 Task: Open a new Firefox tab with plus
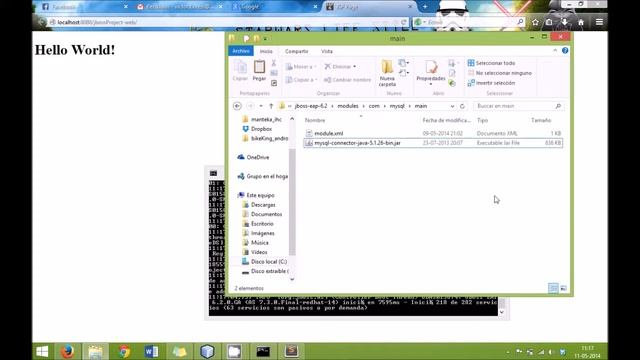pyautogui.click(x=425, y=7)
